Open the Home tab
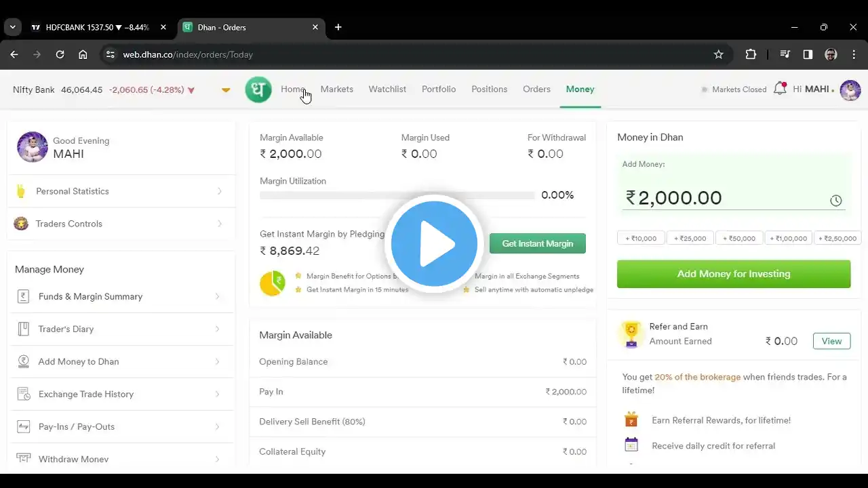Image resolution: width=868 pixels, height=488 pixels. [x=293, y=89]
